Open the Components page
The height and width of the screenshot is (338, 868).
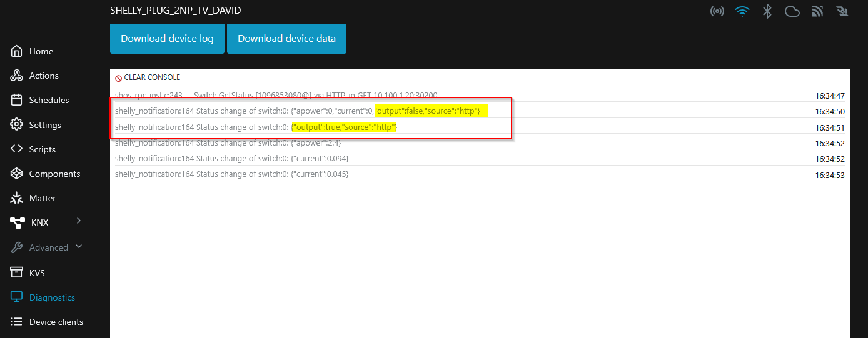point(54,174)
